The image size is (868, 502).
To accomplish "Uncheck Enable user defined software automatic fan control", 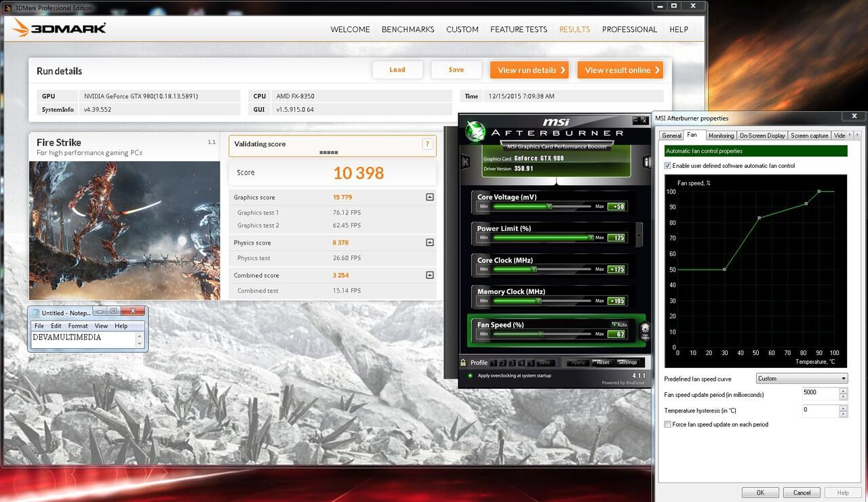I will tap(667, 165).
